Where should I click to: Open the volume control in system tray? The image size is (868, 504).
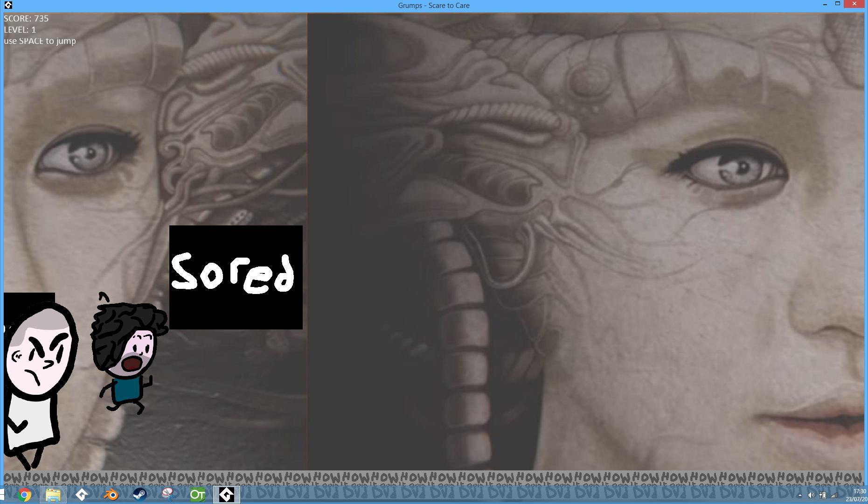point(811,495)
